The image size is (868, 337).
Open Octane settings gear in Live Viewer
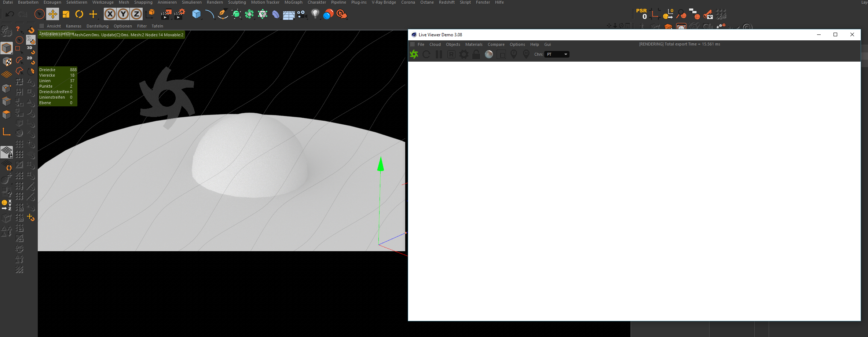click(464, 54)
